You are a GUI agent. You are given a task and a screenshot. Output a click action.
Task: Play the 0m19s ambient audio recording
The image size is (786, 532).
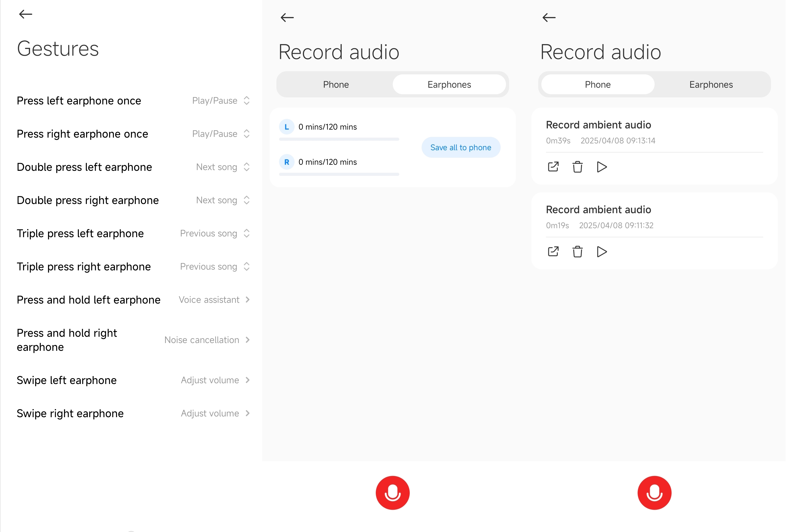[602, 251]
